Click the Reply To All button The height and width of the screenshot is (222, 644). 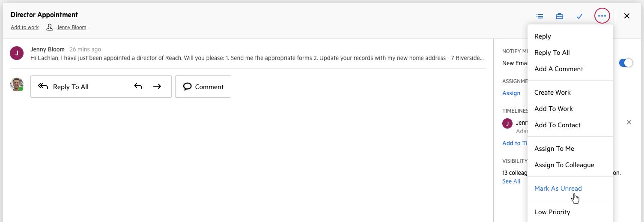pyautogui.click(x=71, y=87)
